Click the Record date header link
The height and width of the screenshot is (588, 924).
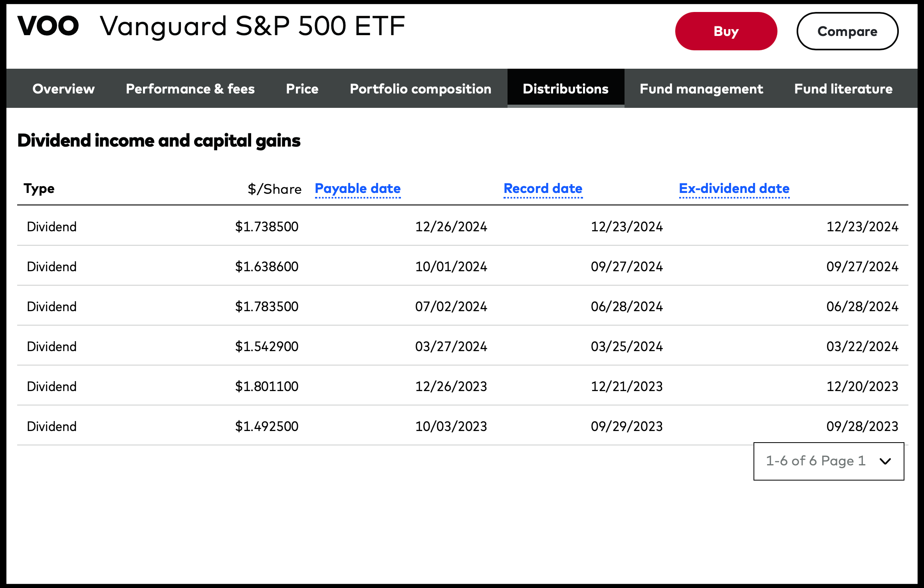coord(543,189)
